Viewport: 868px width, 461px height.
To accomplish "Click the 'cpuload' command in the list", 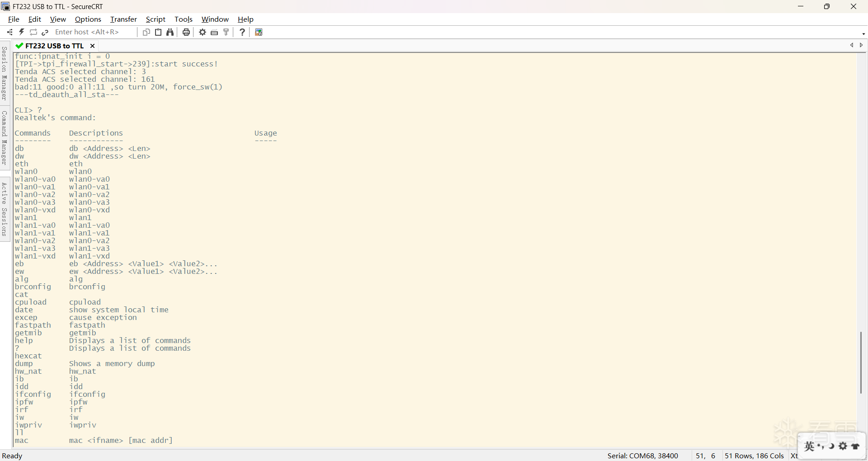I will tap(31, 302).
